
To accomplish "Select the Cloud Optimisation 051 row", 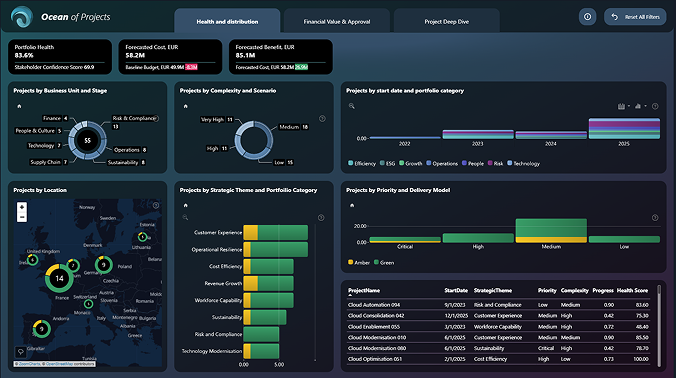I will (498, 359).
